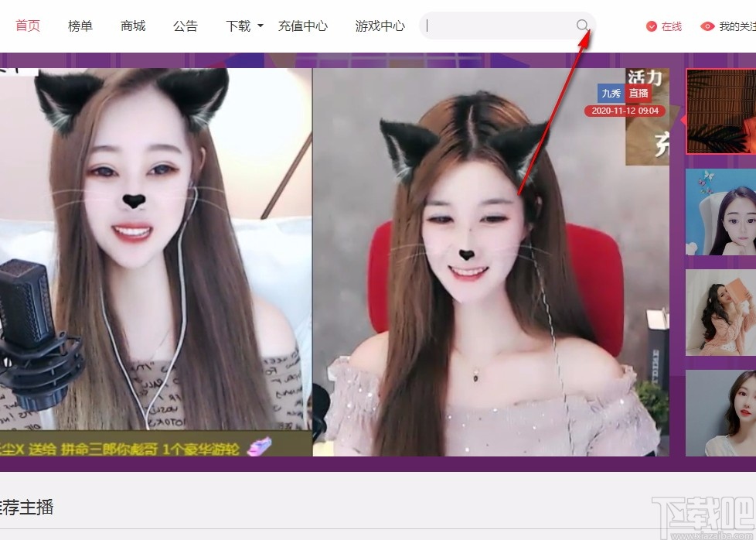Click the 2020-11-12 09:04 timestamp
756x540 pixels.
(625, 111)
